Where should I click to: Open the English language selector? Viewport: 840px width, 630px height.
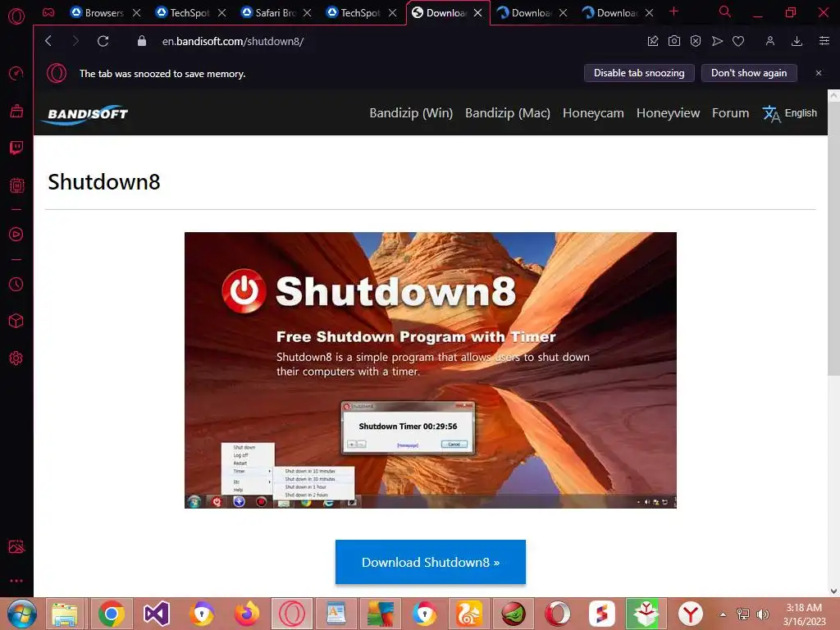[790, 113]
